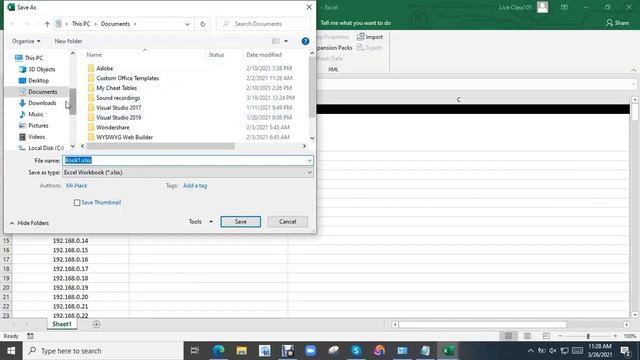The height and width of the screenshot is (360, 640).
Task: Open Microsoft Edge from taskbar
Action: pos(218,351)
